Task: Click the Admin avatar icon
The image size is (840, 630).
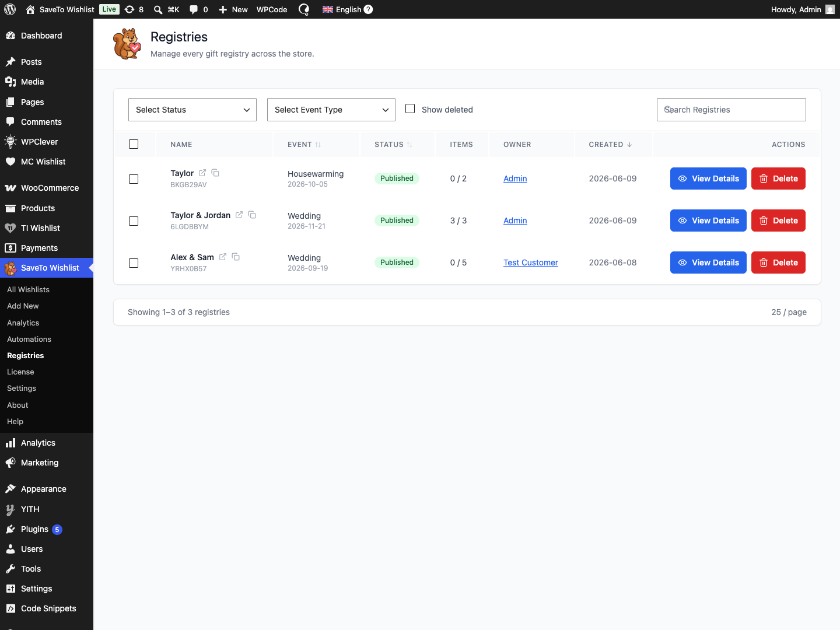Action: pos(830,9)
